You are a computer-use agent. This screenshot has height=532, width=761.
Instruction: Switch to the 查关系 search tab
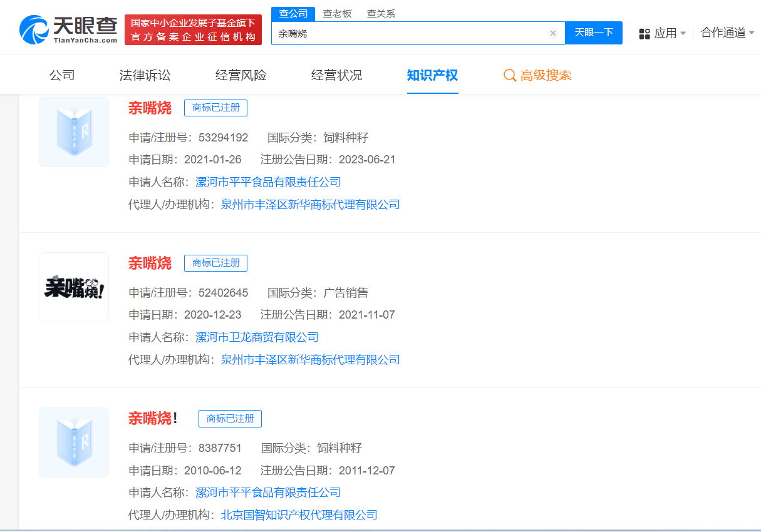(381, 14)
